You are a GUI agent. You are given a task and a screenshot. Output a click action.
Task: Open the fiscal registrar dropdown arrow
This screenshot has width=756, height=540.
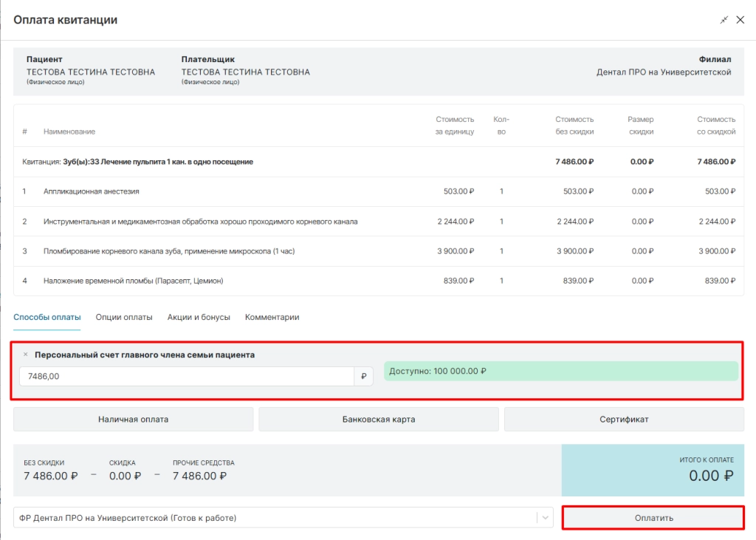point(545,518)
